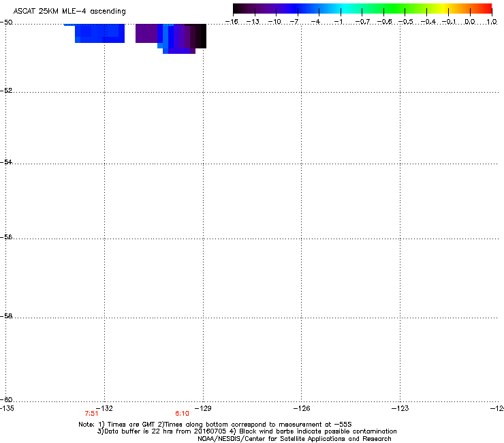Click the -1 color bar label

(338, 22)
